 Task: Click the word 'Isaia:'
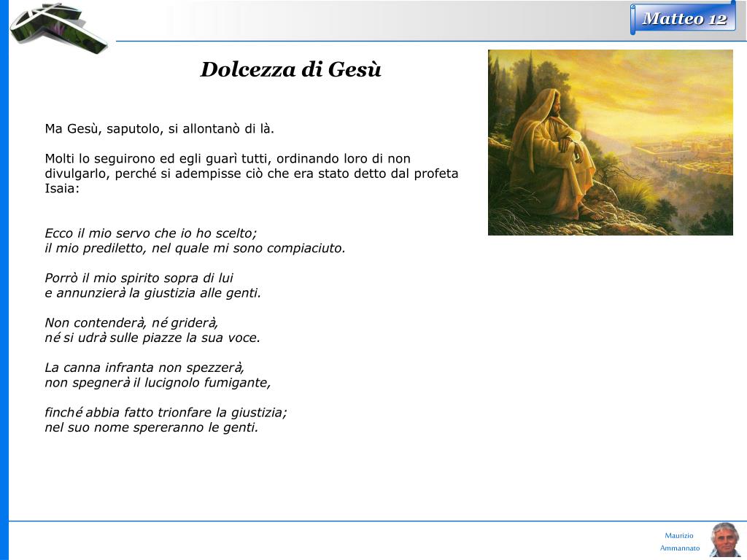[62, 189]
